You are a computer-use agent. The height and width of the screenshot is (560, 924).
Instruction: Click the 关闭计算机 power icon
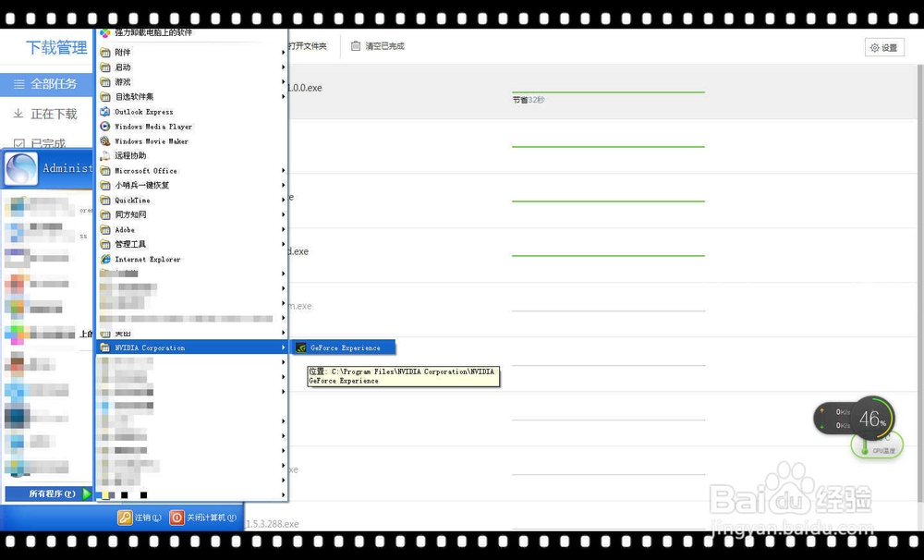point(176,517)
